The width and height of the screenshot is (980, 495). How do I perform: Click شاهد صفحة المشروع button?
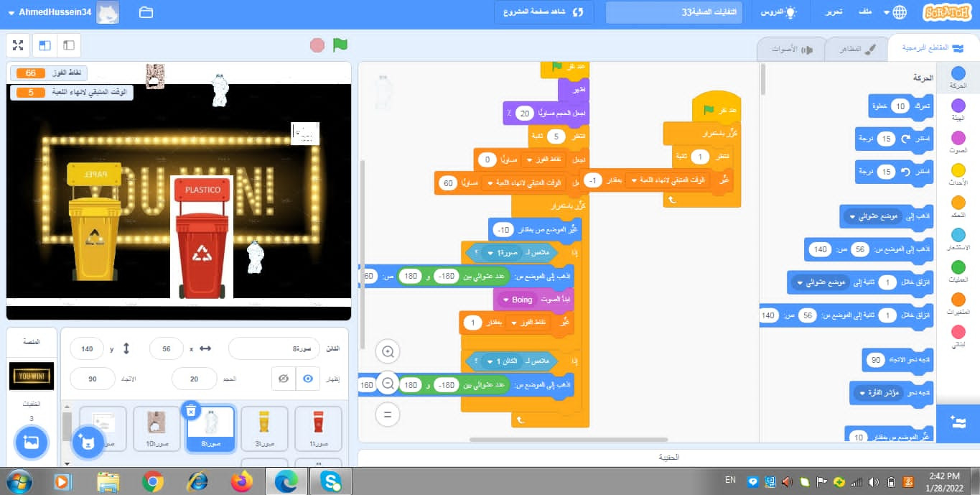coord(544,12)
